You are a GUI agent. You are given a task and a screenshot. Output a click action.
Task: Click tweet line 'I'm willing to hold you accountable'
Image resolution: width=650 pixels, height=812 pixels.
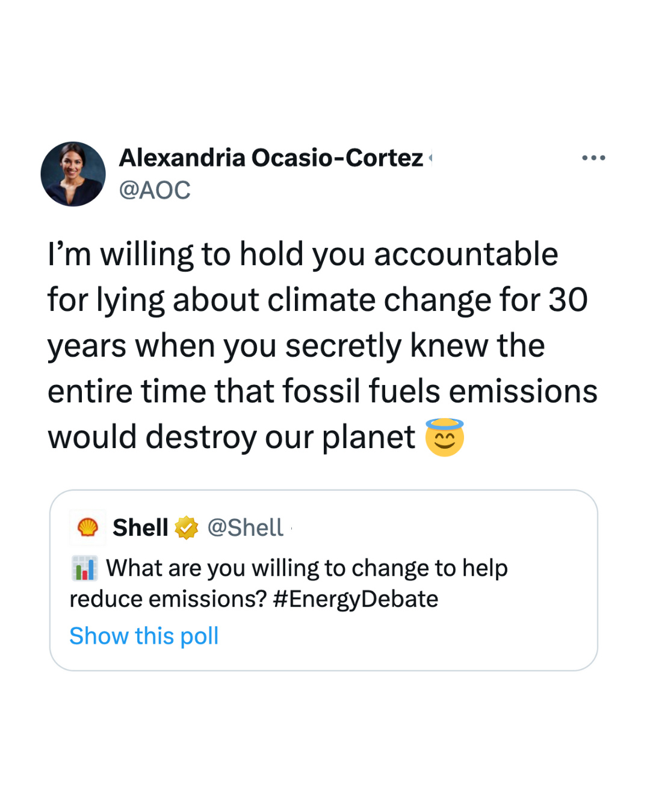pyautogui.click(x=303, y=254)
